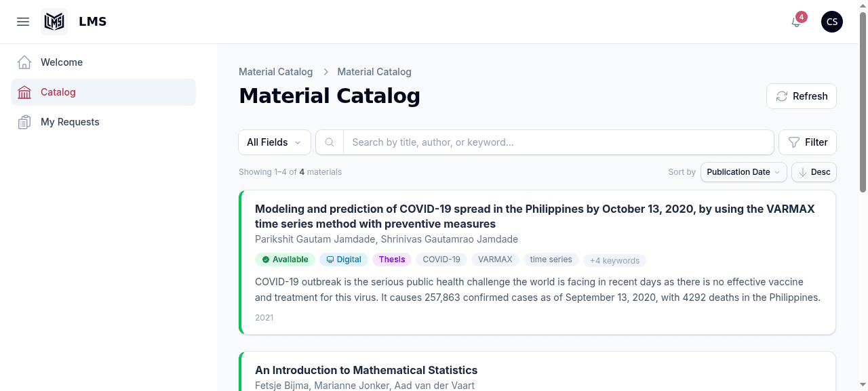Open the notifications bell
The image size is (868, 391).
[x=796, y=22]
